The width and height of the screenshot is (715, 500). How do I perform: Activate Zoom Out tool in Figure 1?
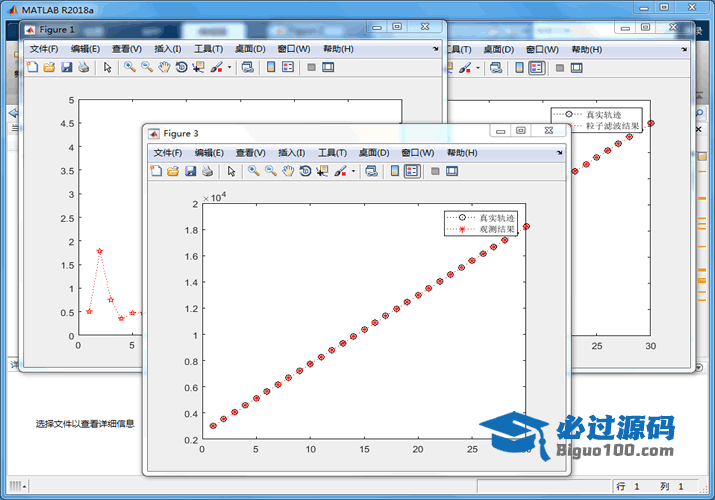147,67
